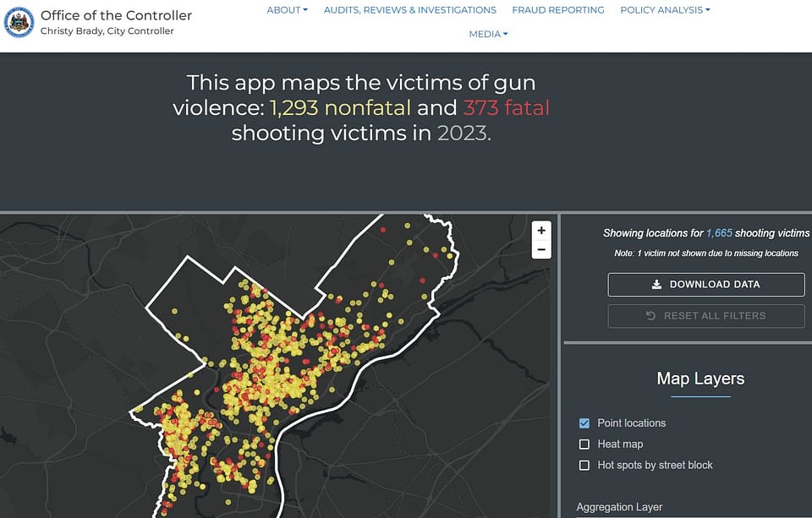Open the ABOUT dropdown menu
Viewport: 812px width, 518px height.
287,10
